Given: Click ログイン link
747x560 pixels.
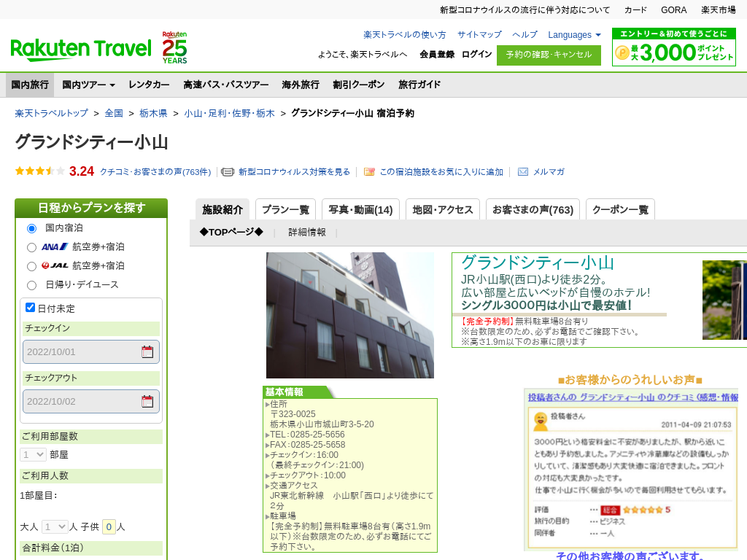Looking at the screenshot, I should [476, 54].
